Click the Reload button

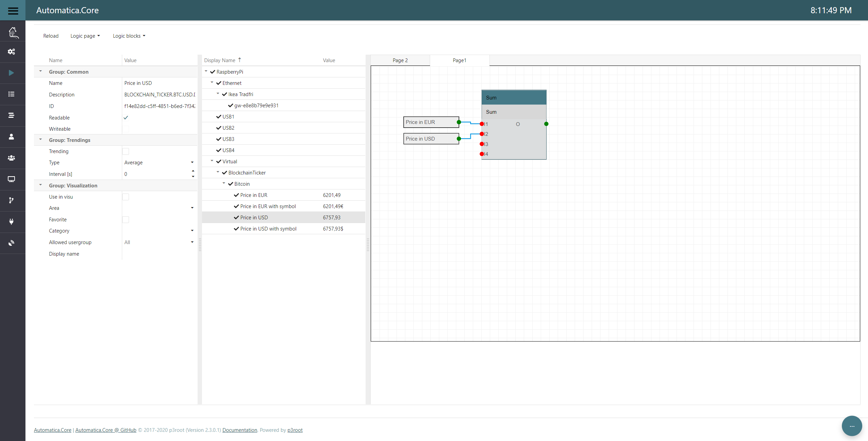(51, 36)
